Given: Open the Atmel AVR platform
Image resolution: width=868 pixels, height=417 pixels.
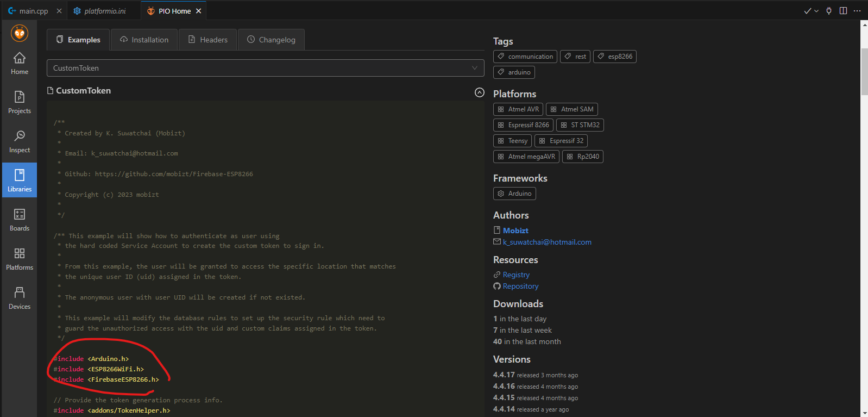Looking at the screenshot, I should pyautogui.click(x=518, y=109).
